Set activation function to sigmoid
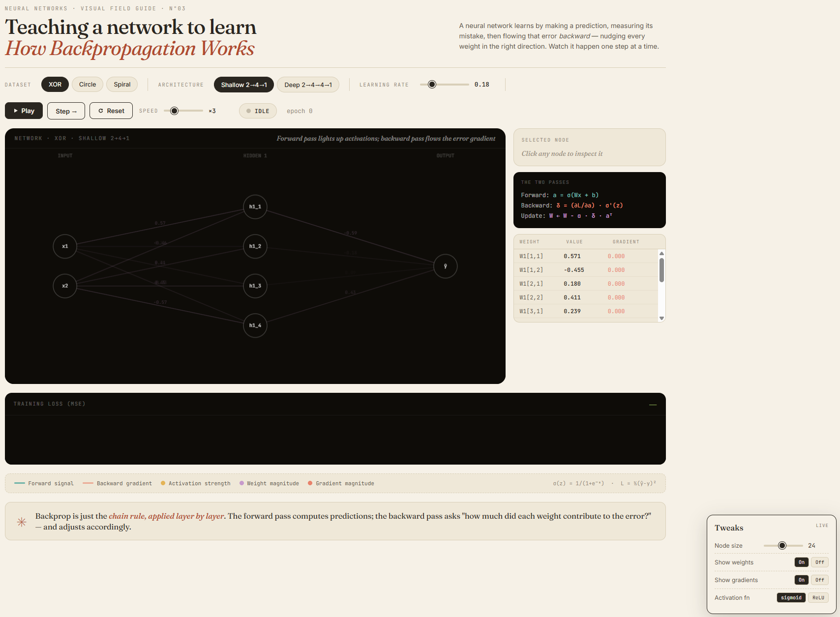This screenshot has width=840, height=617. [x=791, y=597]
